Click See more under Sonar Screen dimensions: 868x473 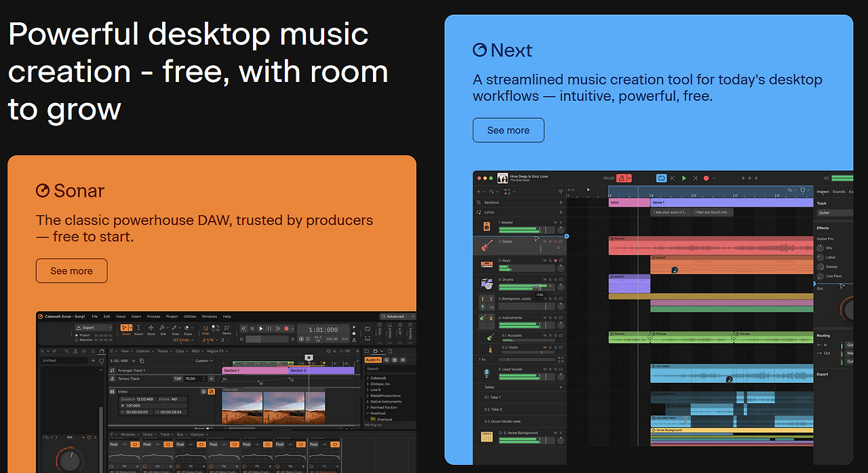coord(71,271)
